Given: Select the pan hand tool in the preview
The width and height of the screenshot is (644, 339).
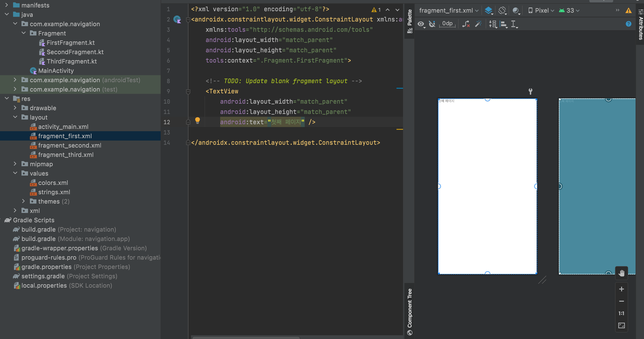Looking at the screenshot, I should 622,273.
